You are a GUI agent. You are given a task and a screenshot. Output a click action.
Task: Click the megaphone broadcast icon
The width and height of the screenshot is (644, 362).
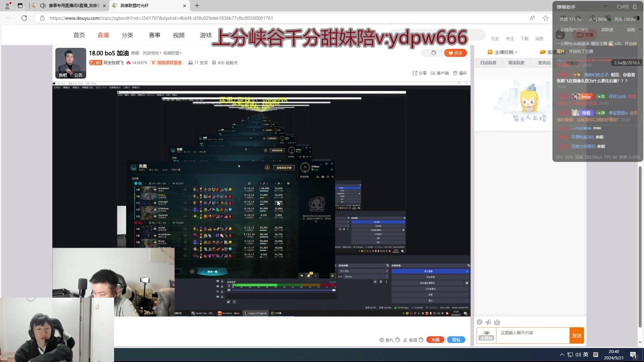click(x=488, y=322)
